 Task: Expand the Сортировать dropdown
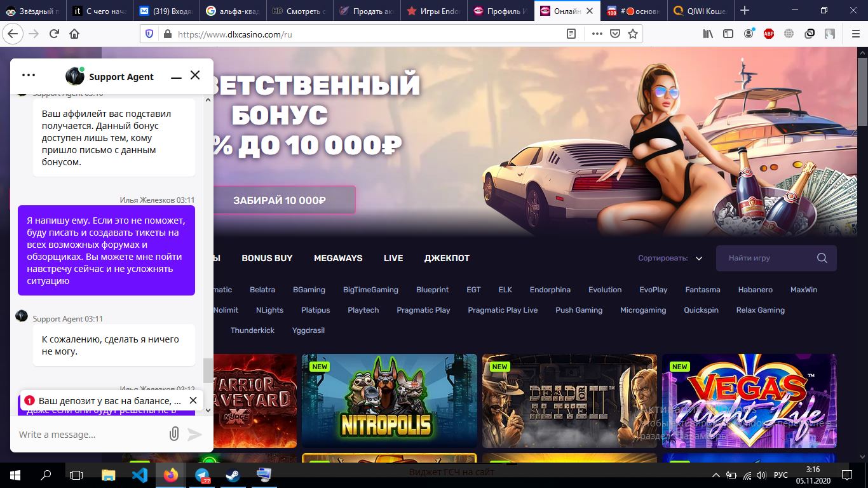point(670,258)
